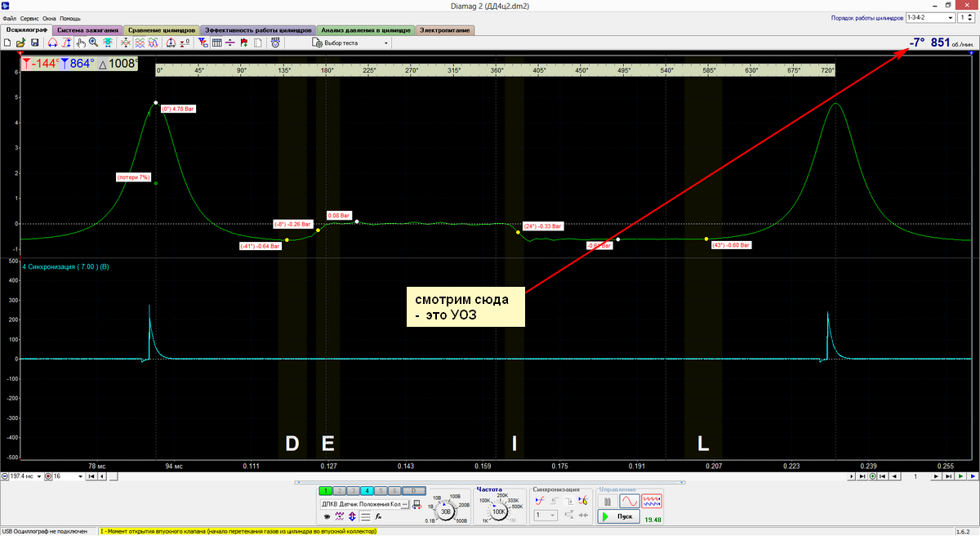Click the eye icon under the sensor field
Image resolution: width=980 pixels, height=536 pixels.
[x=327, y=516]
